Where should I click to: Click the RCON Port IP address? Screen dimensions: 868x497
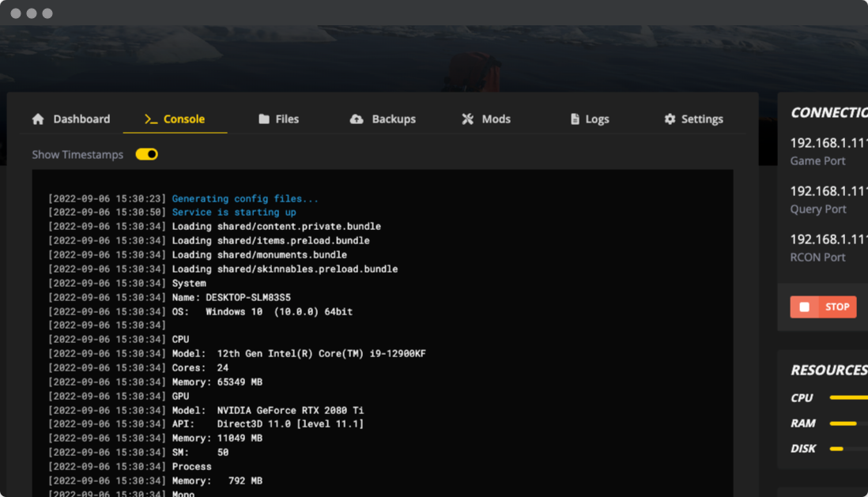[828, 239]
